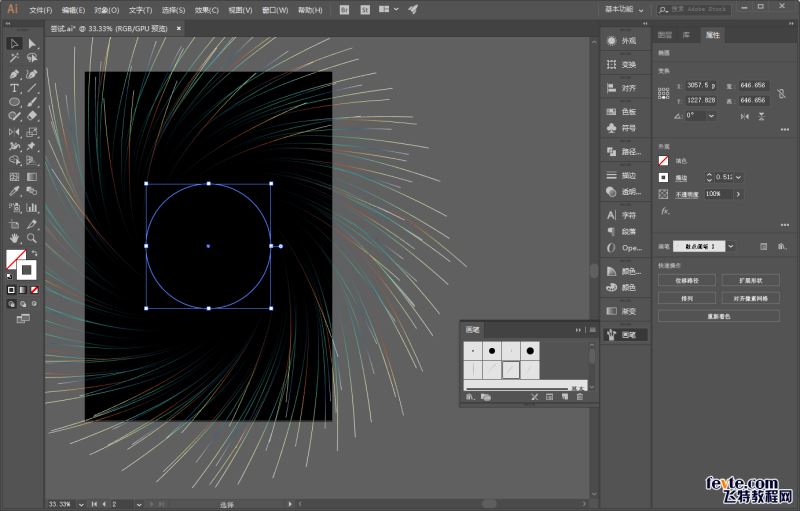
Task: Select the Line Segment tool
Action: point(32,88)
